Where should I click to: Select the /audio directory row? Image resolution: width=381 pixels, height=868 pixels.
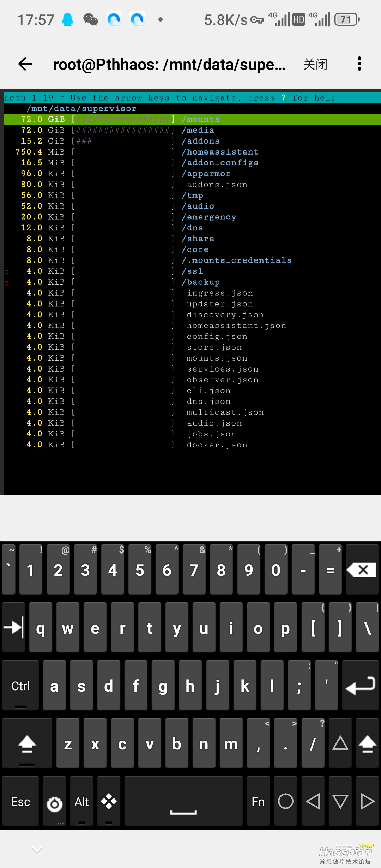192,206
